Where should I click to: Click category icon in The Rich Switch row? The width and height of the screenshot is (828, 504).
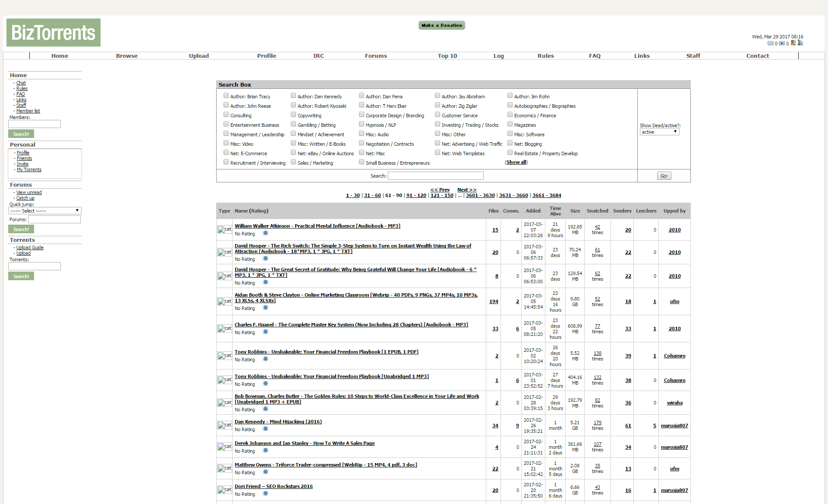tap(224, 252)
